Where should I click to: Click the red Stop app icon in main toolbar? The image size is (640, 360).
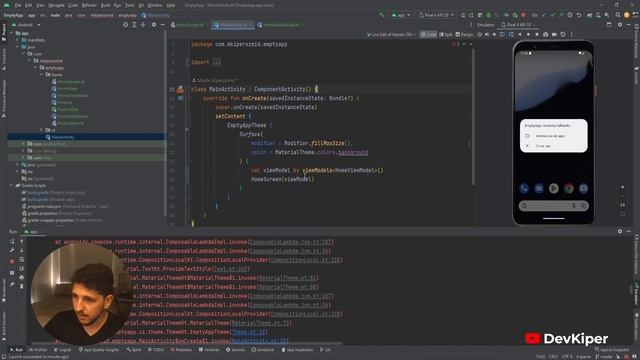[x=523, y=15]
